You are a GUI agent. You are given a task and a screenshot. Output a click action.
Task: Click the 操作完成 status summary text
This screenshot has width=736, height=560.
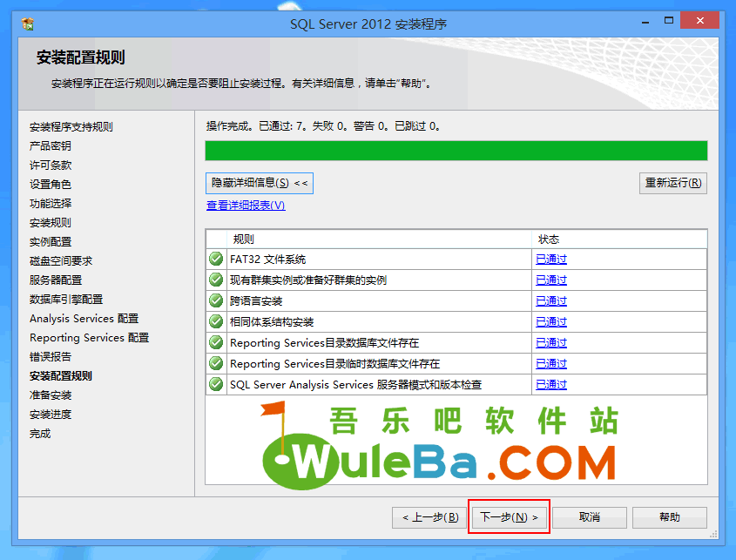(323, 125)
